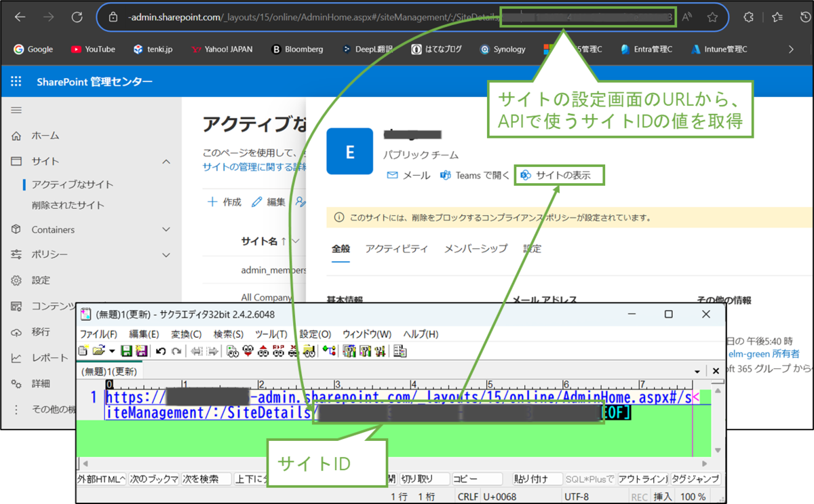Toggle macro recording via the REC indicator
The image size is (814, 504).
pyautogui.click(x=638, y=496)
